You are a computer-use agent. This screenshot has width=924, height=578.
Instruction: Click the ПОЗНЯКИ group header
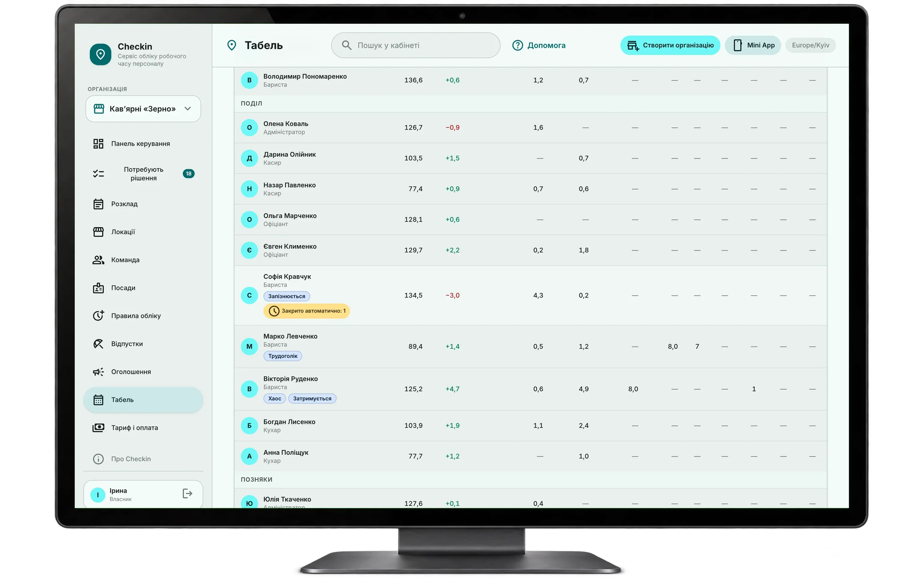click(257, 480)
